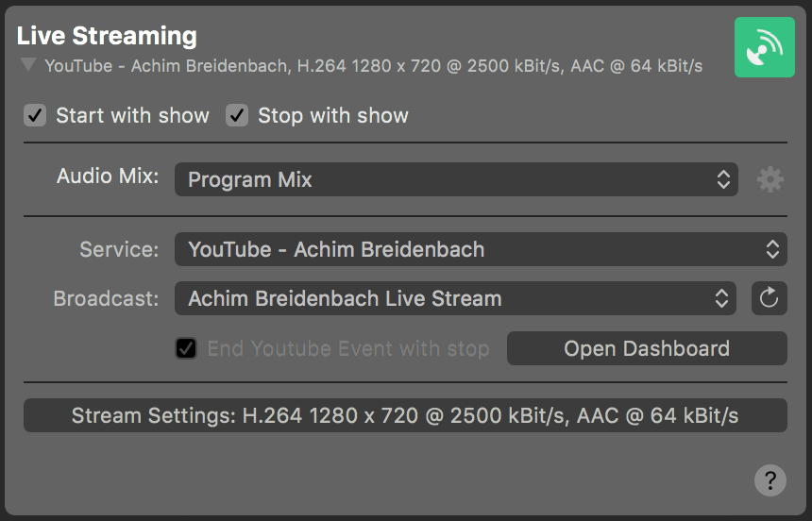Screen dimensions: 812x521
Task: Refresh the Broadcast list with the reload icon
Action: [x=769, y=298]
